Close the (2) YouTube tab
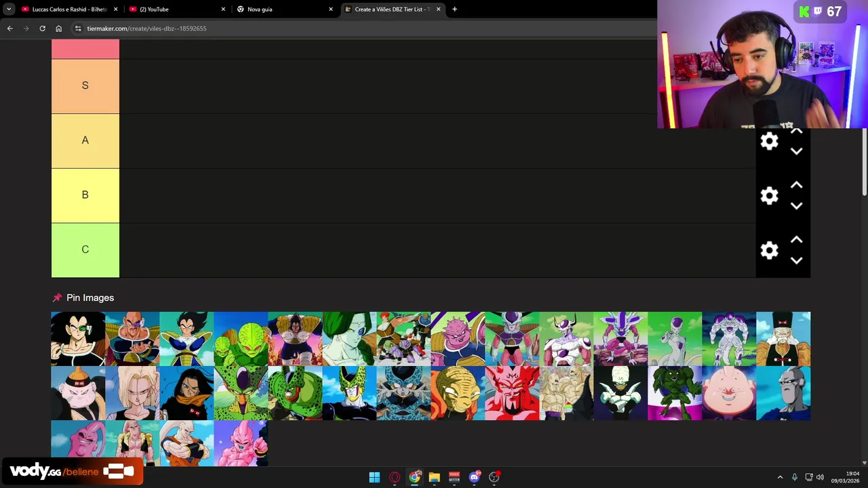868x488 pixels. click(223, 9)
